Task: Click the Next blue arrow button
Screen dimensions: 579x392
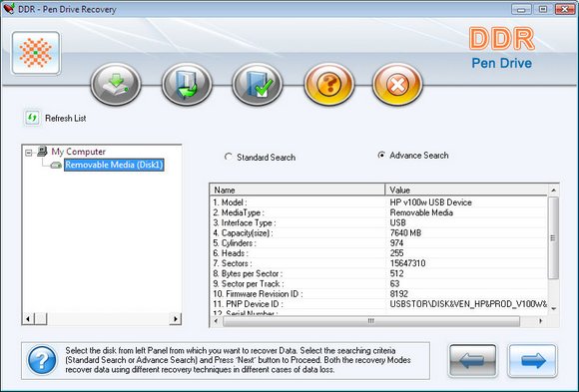Action: pos(532,361)
